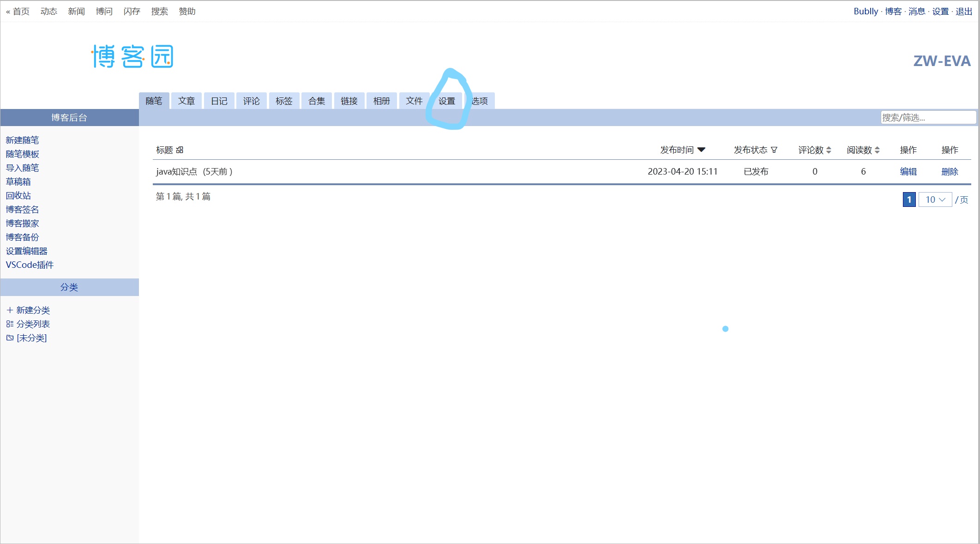Open the 评论 tab
The height and width of the screenshot is (544, 980).
pyautogui.click(x=252, y=101)
